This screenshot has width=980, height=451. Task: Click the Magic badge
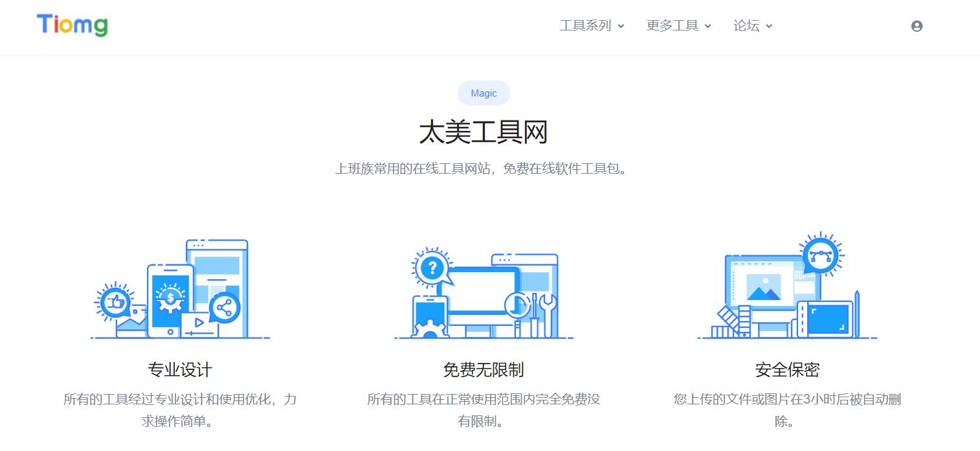pos(484,93)
